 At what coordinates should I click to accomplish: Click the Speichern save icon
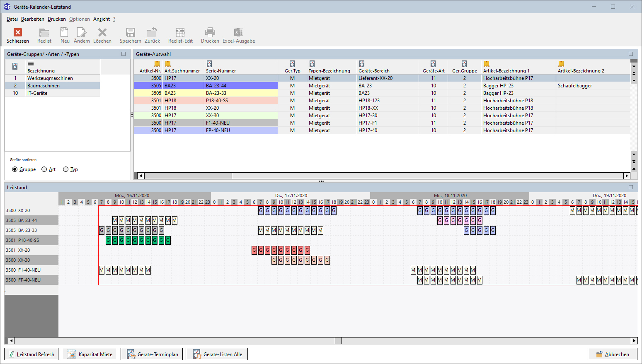[131, 32]
